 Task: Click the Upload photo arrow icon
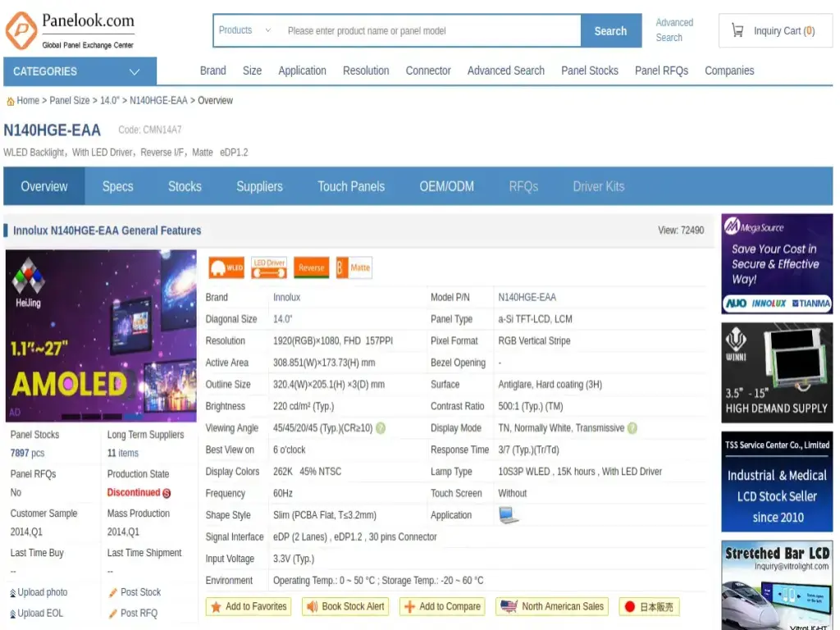[13, 593]
